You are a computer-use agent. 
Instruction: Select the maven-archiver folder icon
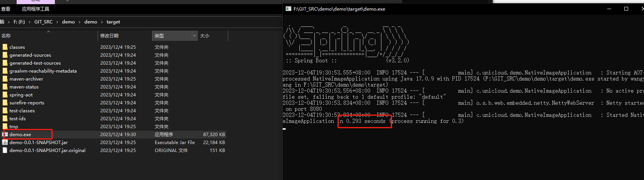[5, 79]
